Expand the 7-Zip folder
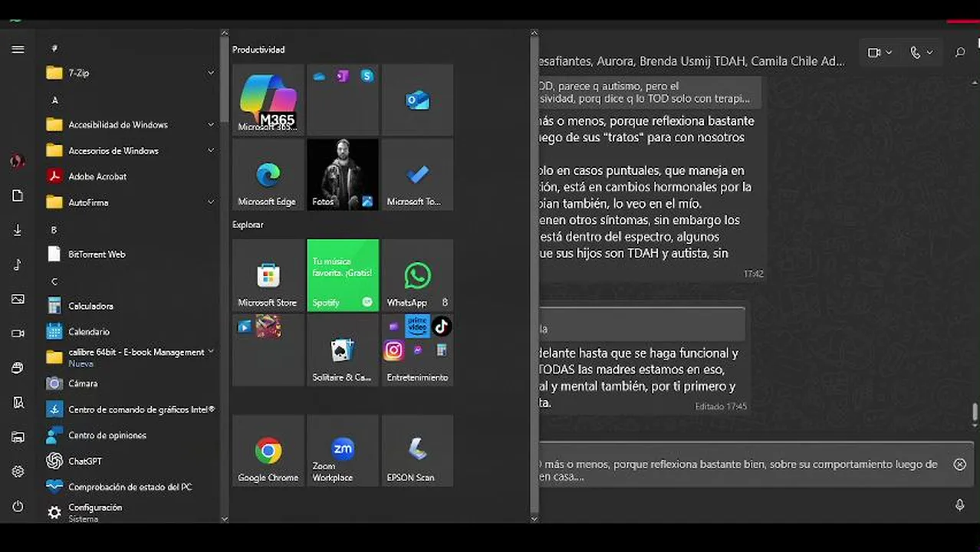This screenshot has height=552, width=980. point(130,73)
